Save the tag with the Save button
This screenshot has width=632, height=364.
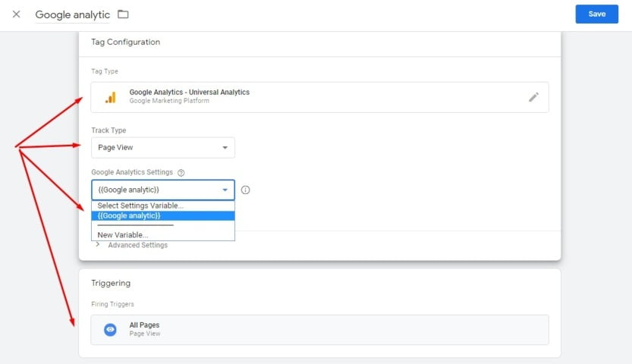point(596,14)
